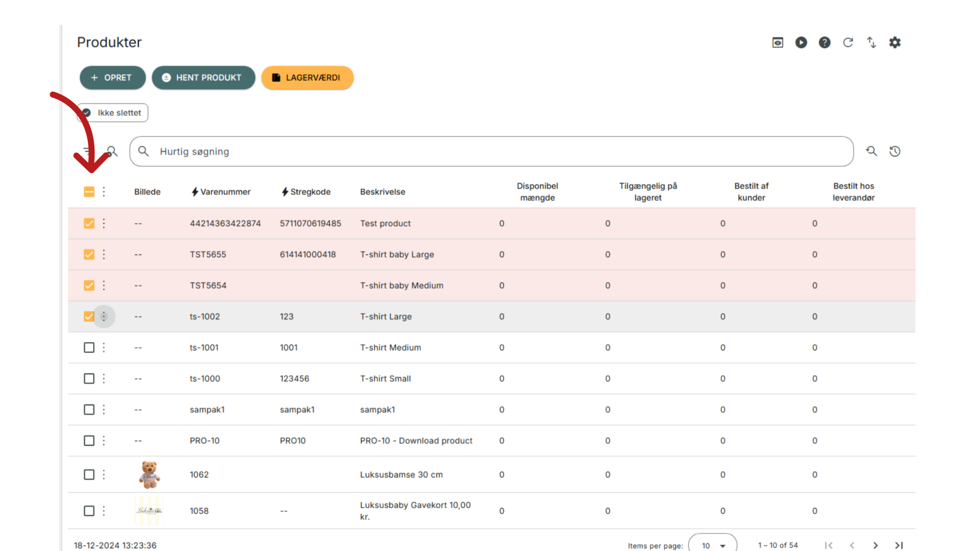Viewport: 980px width, 551px height.
Task: Click item number TST5654
Action: 208,286
